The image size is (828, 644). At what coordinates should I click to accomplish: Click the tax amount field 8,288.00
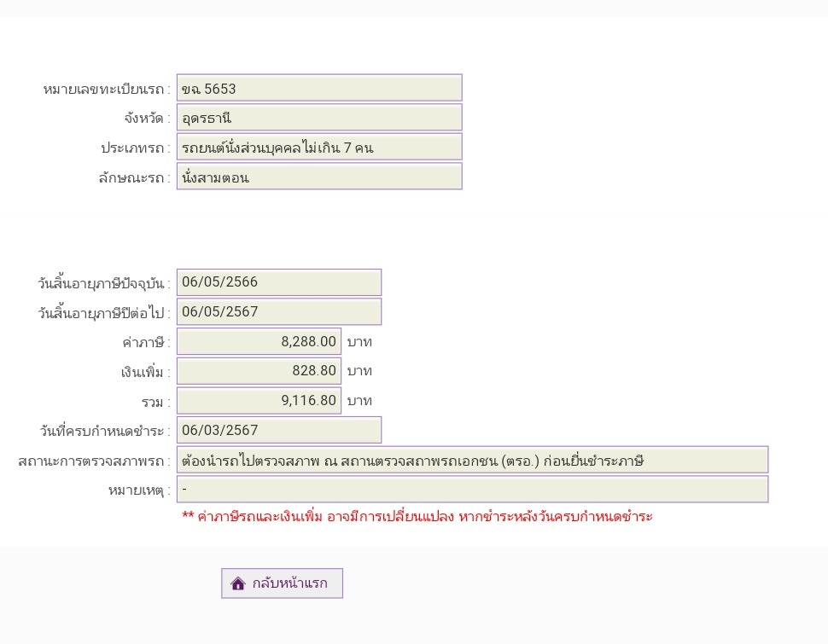pyautogui.click(x=259, y=341)
